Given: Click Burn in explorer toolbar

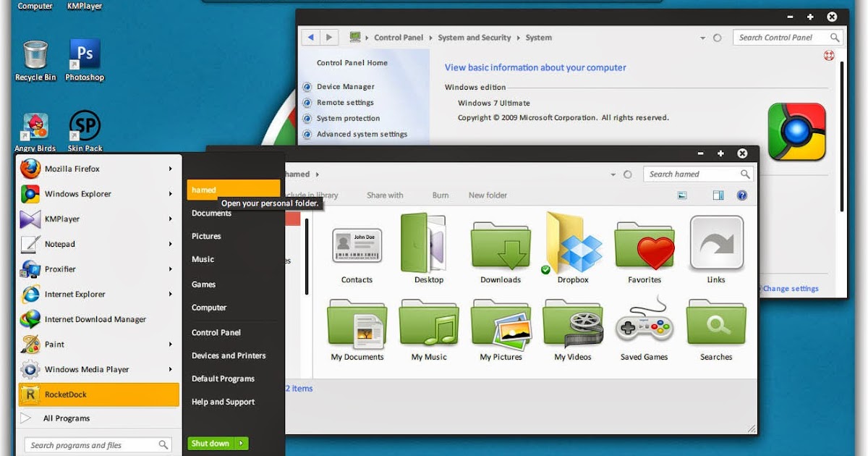Looking at the screenshot, I should click(441, 195).
